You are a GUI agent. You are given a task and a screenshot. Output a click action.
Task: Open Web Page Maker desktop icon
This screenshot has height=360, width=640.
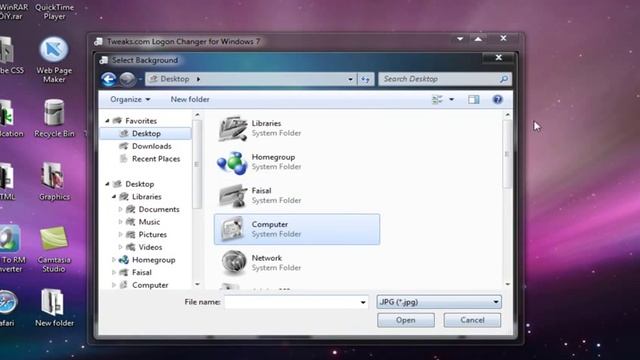(x=54, y=60)
